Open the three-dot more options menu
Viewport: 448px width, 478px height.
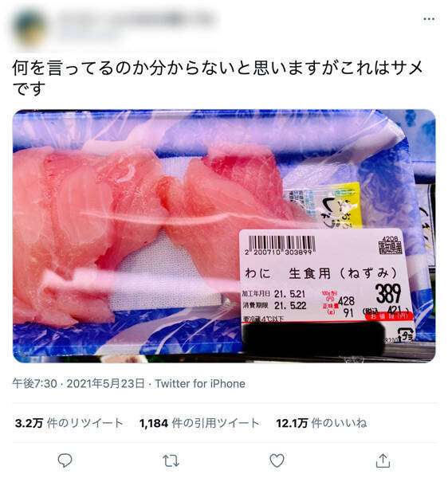(x=429, y=19)
